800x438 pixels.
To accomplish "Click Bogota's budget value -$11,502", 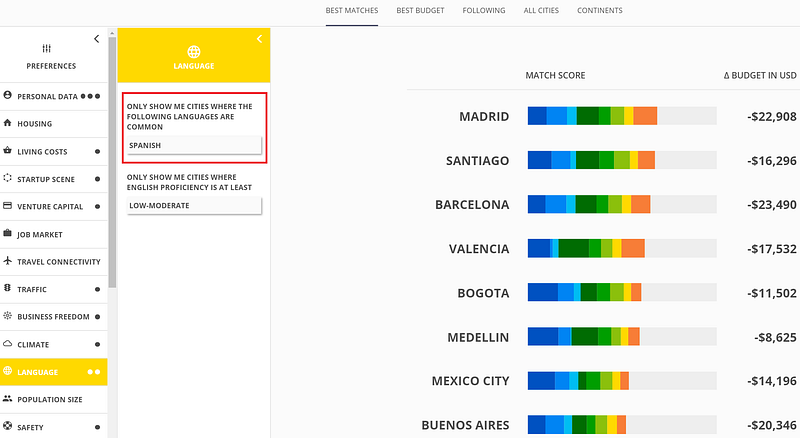I will [x=771, y=293].
